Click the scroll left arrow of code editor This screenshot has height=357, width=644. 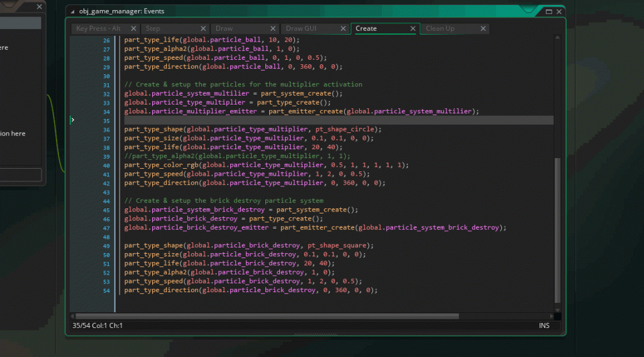[x=72, y=316]
